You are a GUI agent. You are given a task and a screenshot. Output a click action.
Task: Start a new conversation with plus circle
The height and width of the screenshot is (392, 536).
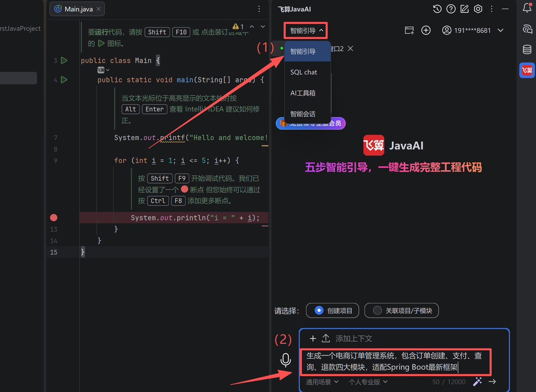point(426,30)
